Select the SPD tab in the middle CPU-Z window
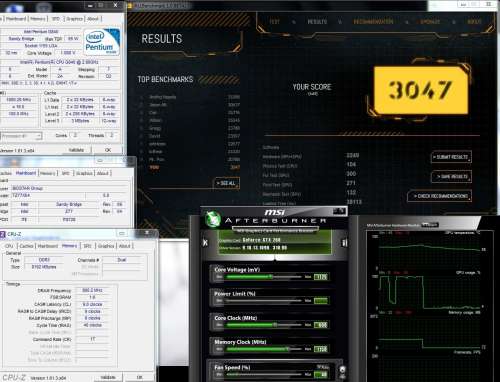Viewport: 500px width, 382px height. pos(66,173)
